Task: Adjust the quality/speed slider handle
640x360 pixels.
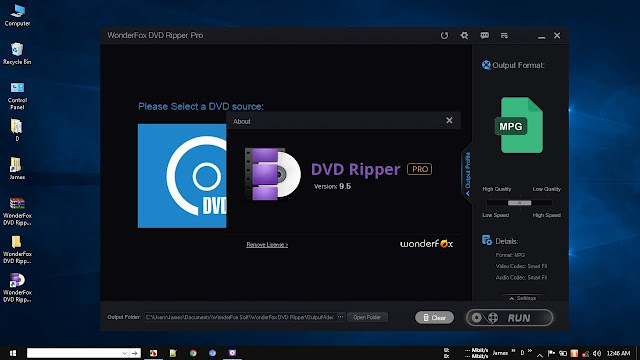Action: 519,203
